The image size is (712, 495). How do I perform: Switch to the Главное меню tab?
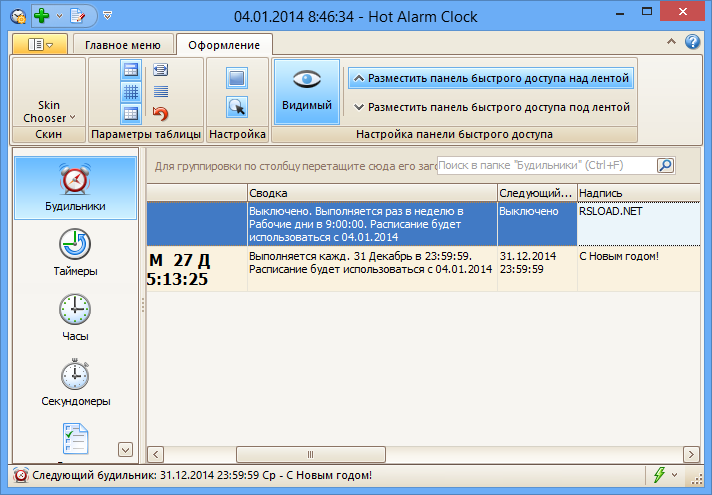point(123,45)
